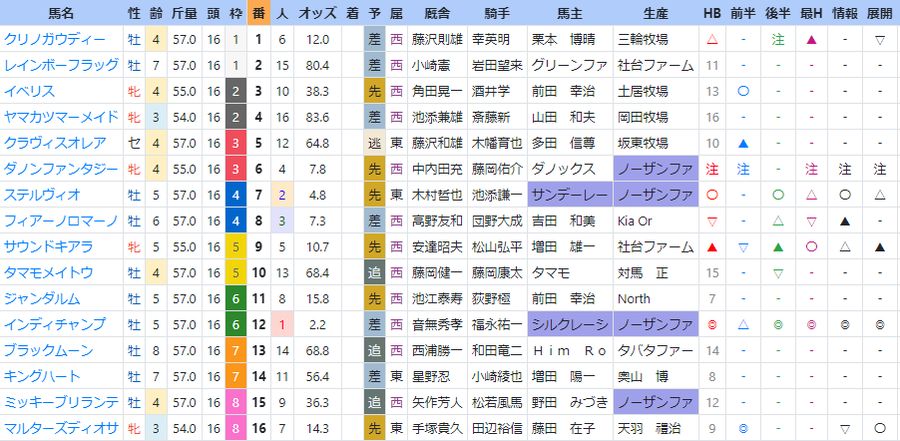
Task: Click red double circle HB mark for インディチャンプ
Action: tap(712, 324)
